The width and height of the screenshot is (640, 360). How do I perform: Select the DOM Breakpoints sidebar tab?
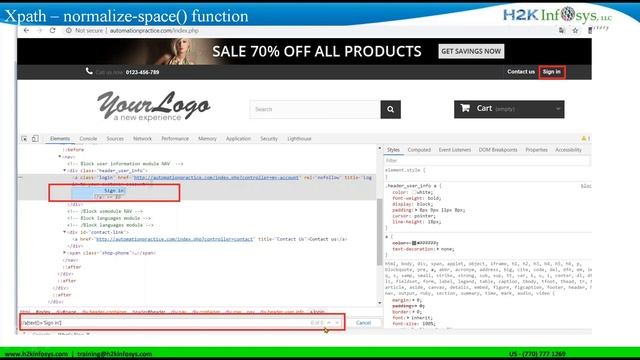498,150
